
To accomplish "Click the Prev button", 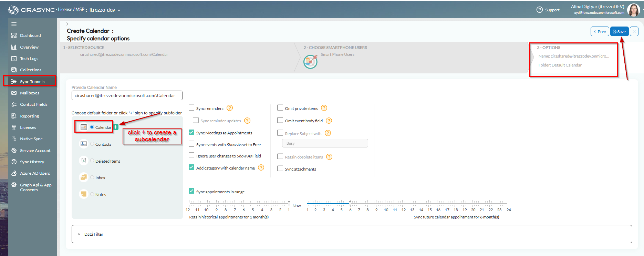I will point(600,31).
